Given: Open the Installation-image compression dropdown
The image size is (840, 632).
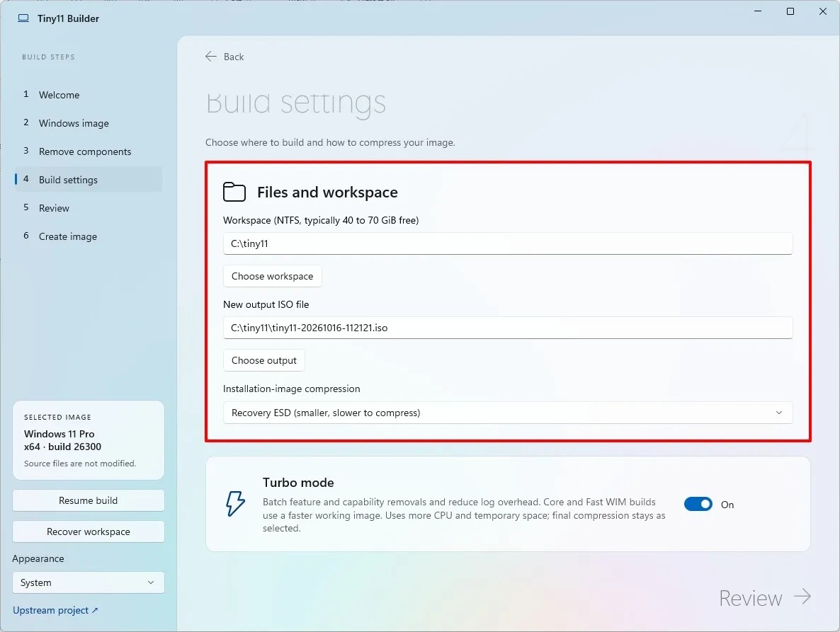Looking at the screenshot, I should pyautogui.click(x=507, y=413).
